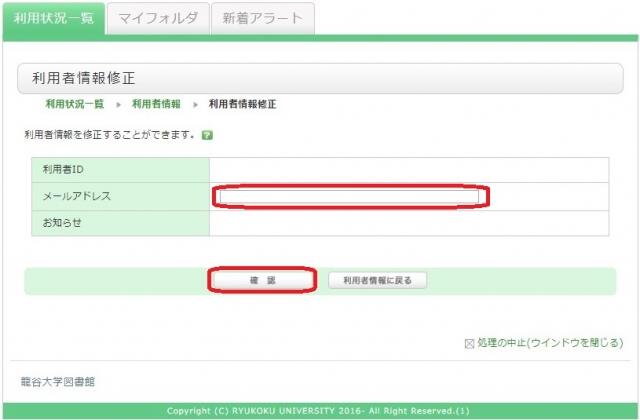Open the マイフォルダ tab

click(157, 18)
